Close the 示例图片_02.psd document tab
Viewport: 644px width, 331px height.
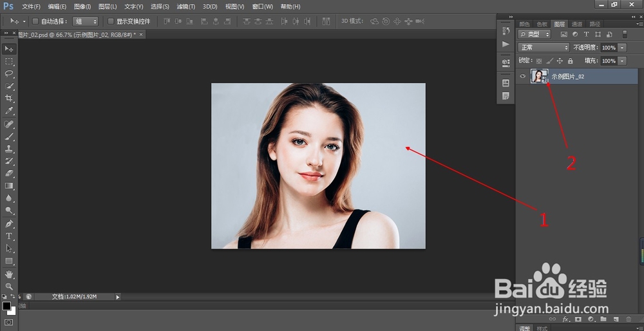[140, 34]
